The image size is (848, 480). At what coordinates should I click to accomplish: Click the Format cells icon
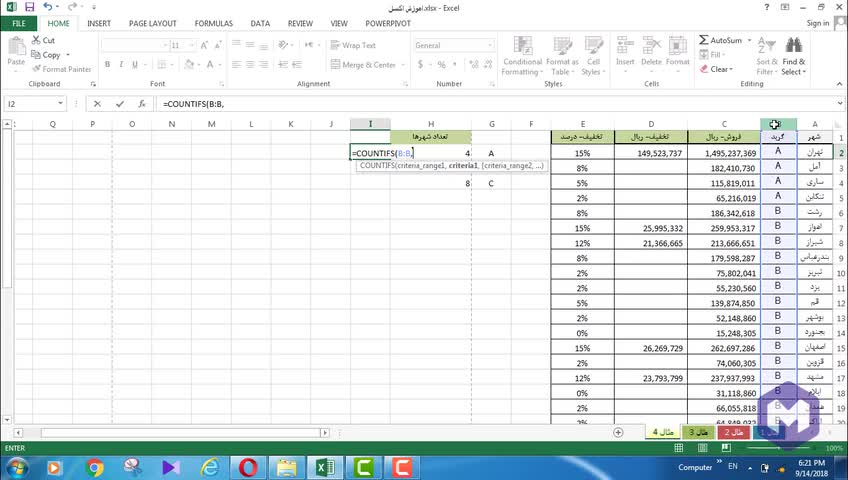click(677, 45)
